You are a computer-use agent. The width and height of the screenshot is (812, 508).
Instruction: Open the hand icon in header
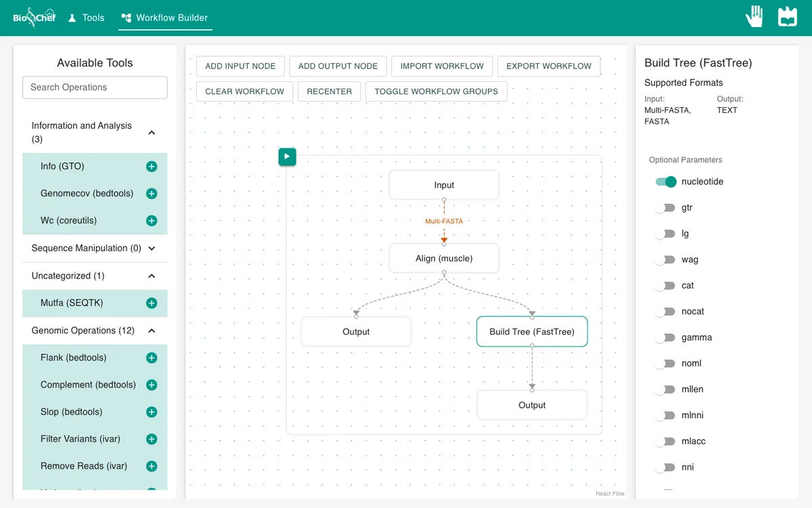pos(754,17)
